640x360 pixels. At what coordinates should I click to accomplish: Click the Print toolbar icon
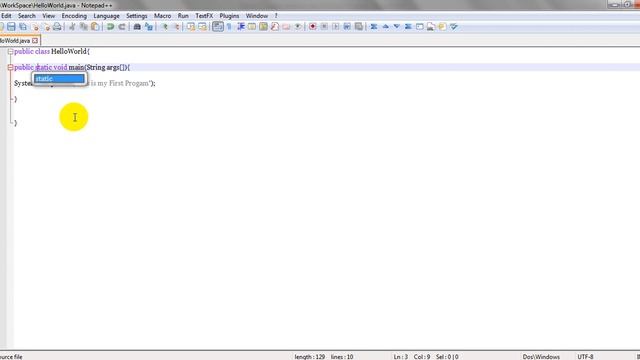(x=57, y=27)
